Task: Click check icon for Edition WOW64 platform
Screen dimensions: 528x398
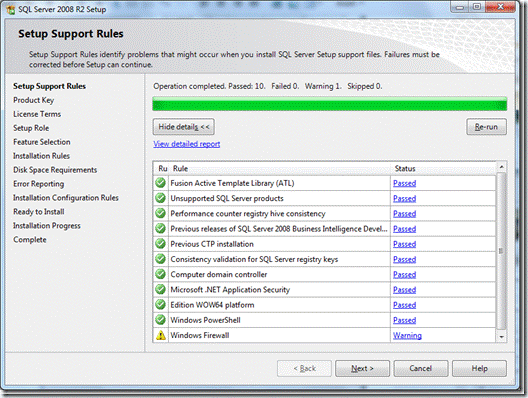Action: 161,304
